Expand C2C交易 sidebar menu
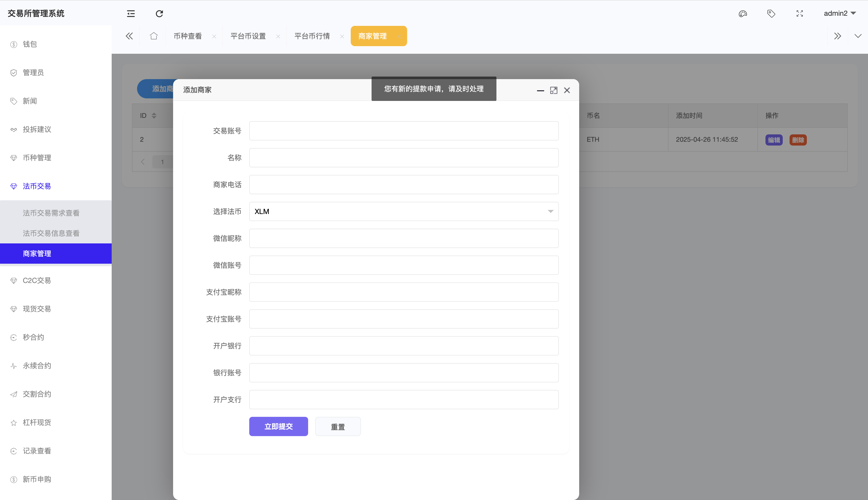 click(x=56, y=281)
